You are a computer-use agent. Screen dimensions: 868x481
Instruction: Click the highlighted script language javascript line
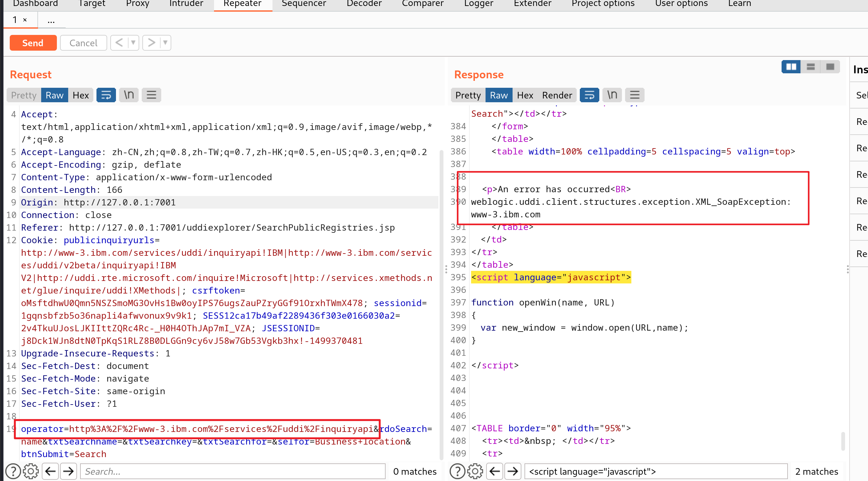pyautogui.click(x=551, y=277)
